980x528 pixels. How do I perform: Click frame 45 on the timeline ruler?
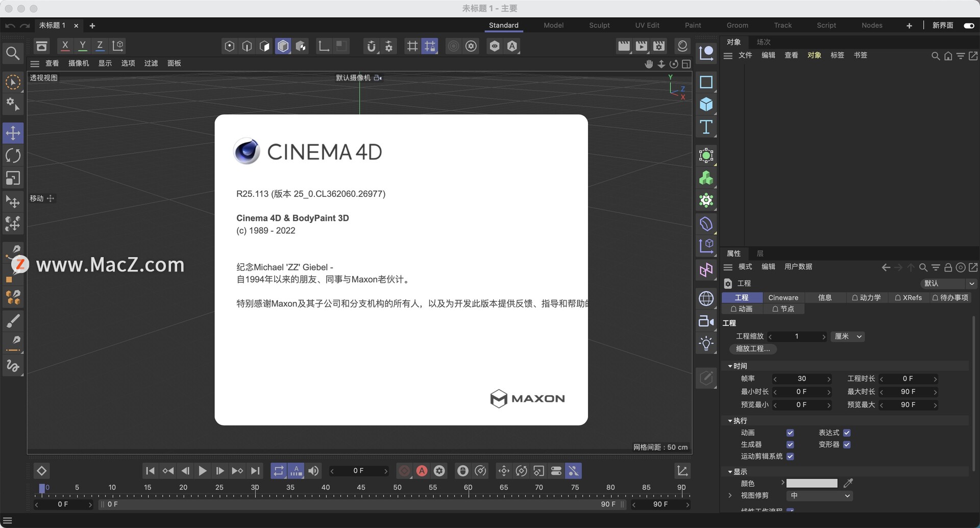point(361,488)
